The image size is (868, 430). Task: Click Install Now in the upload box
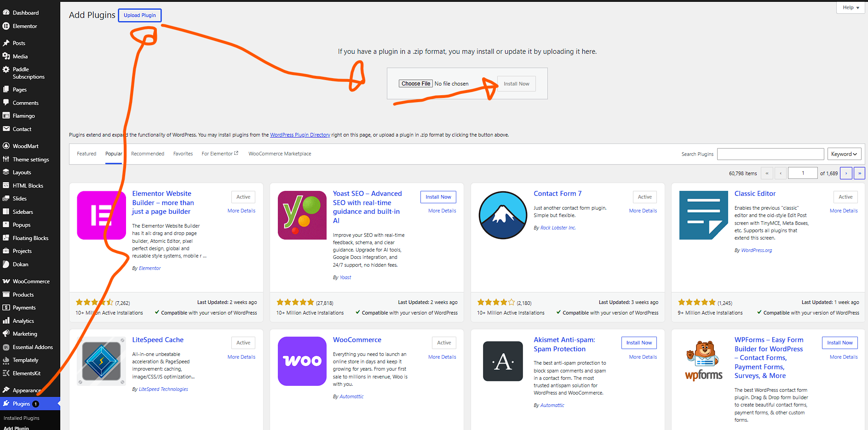pyautogui.click(x=517, y=84)
